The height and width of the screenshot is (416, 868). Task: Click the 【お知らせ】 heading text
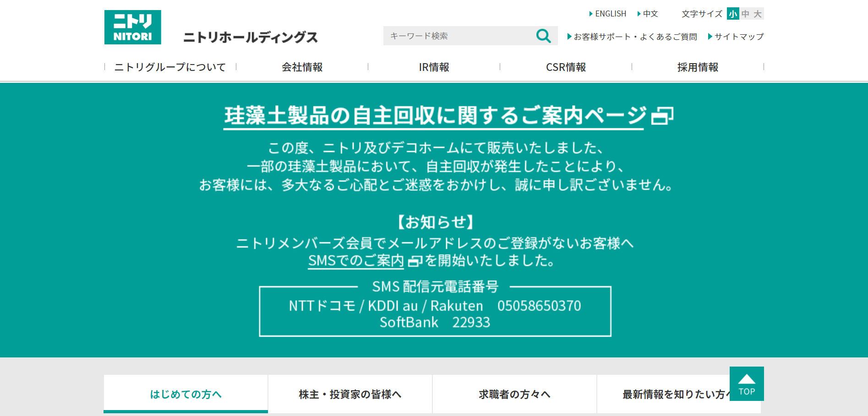tap(435, 222)
